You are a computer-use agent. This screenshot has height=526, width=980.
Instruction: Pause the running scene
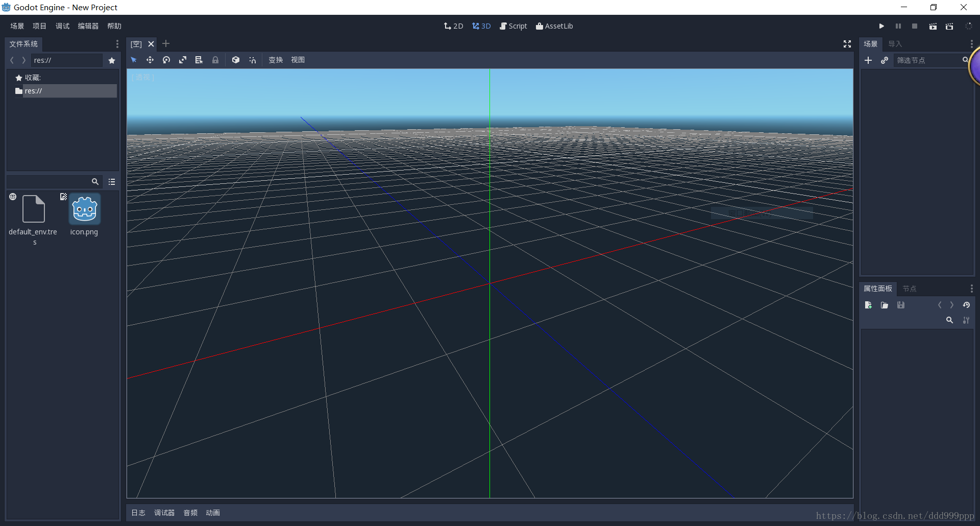point(898,26)
